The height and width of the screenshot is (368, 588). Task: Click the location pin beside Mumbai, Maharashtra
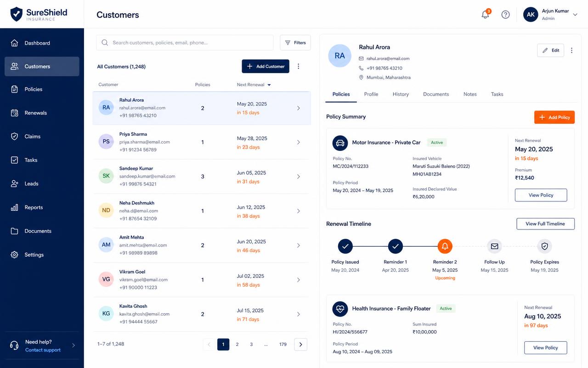point(361,77)
